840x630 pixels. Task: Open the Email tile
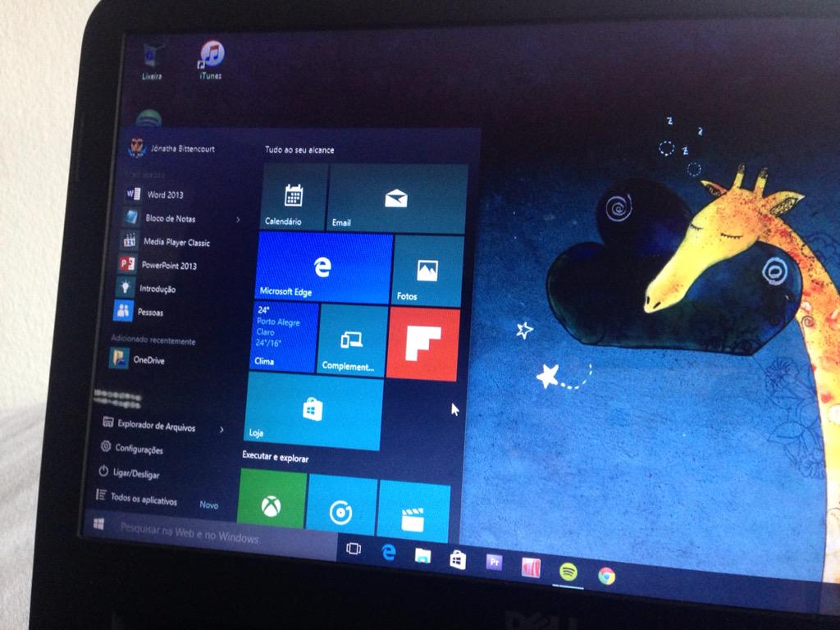click(396, 199)
